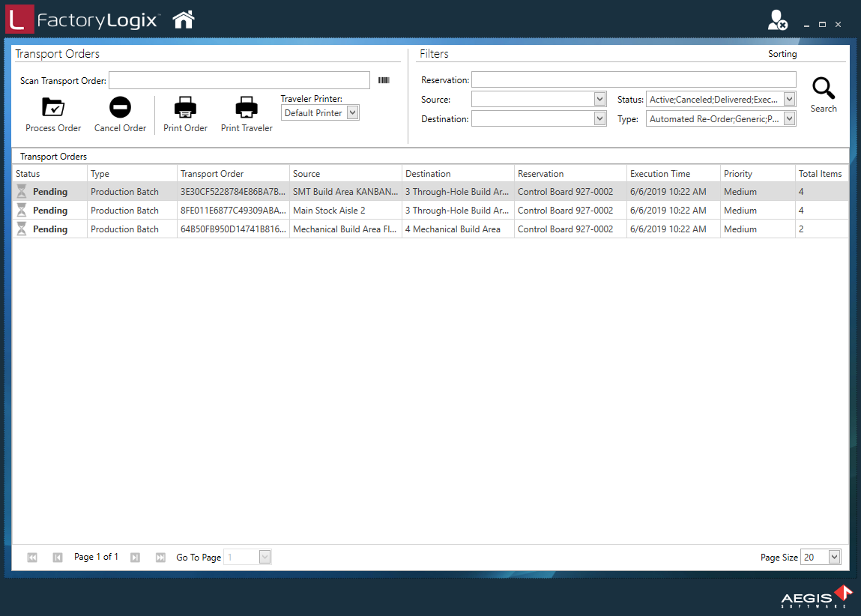Open the Type filter dropdown
This screenshot has height=616, width=861.
[789, 118]
